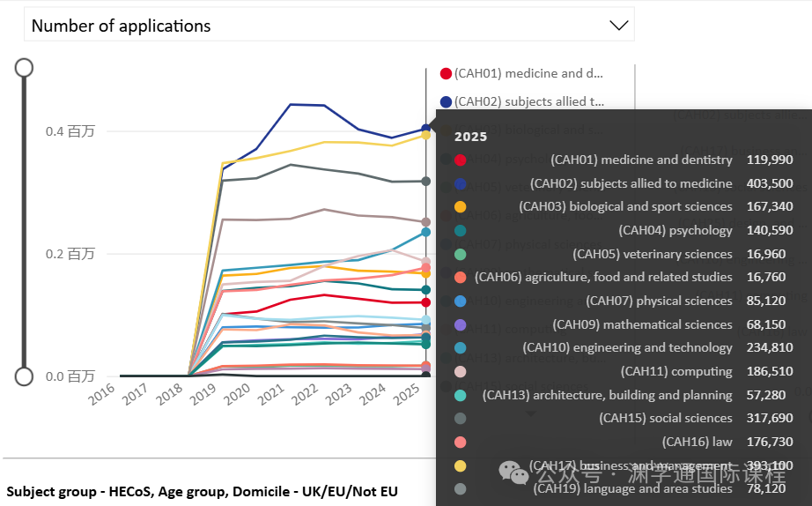Click the top handle of vertical range slider

click(25, 68)
